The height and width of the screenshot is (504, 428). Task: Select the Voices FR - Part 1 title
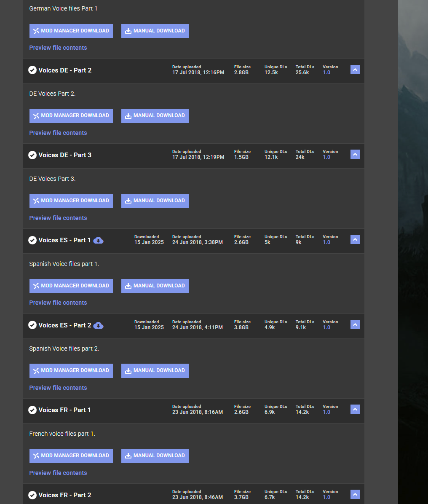point(64,410)
